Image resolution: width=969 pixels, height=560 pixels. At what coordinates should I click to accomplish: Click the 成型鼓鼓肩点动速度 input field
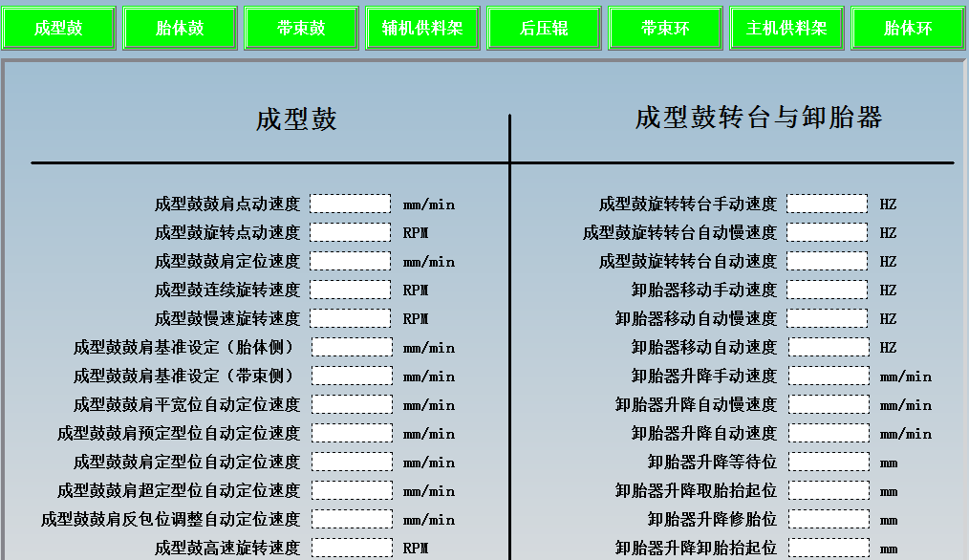[351, 204]
